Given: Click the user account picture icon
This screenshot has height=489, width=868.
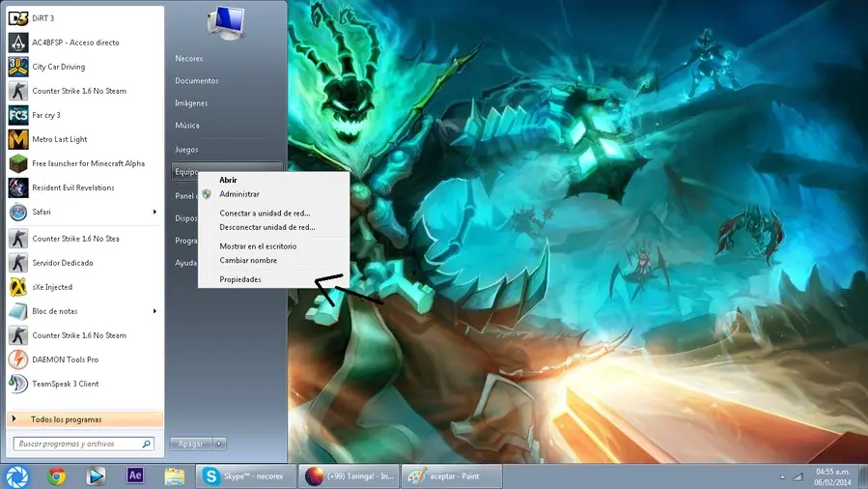Looking at the screenshot, I should point(226,22).
